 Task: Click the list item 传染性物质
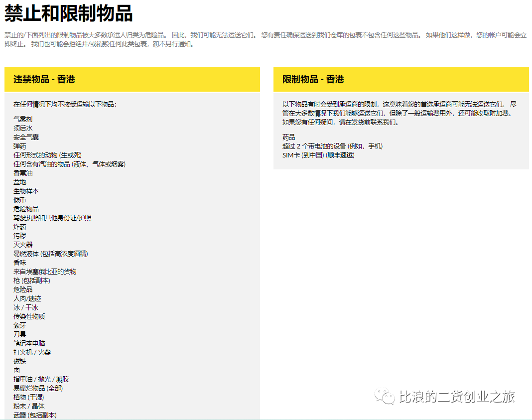tap(29, 316)
